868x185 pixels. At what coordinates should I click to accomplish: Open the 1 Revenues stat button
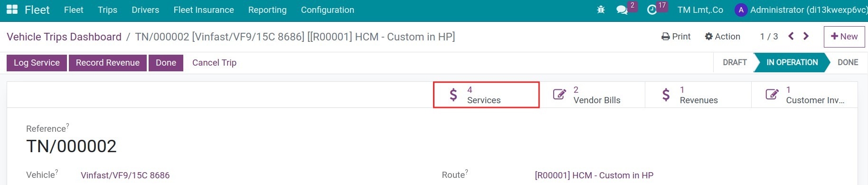[698, 95]
